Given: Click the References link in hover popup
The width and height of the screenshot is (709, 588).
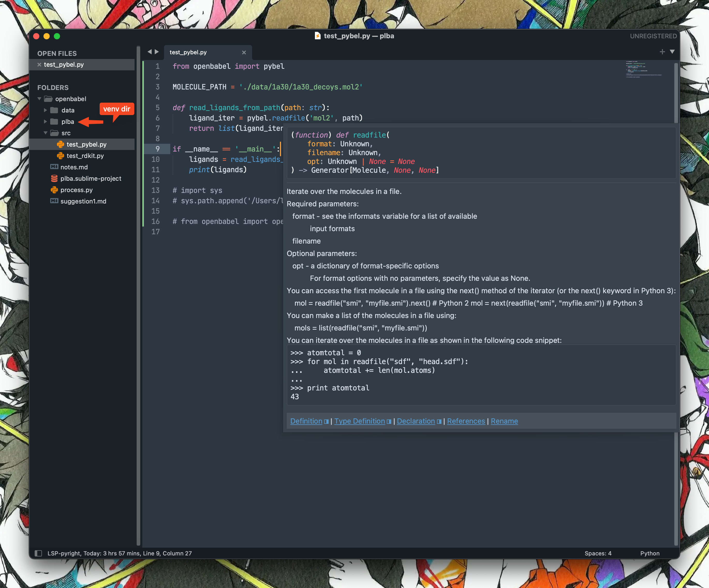Looking at the screenshot, I should point(466,421).
